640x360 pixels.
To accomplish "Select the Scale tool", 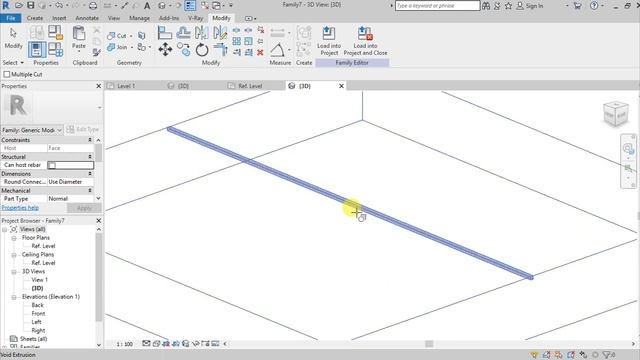I will click(249, 41).
